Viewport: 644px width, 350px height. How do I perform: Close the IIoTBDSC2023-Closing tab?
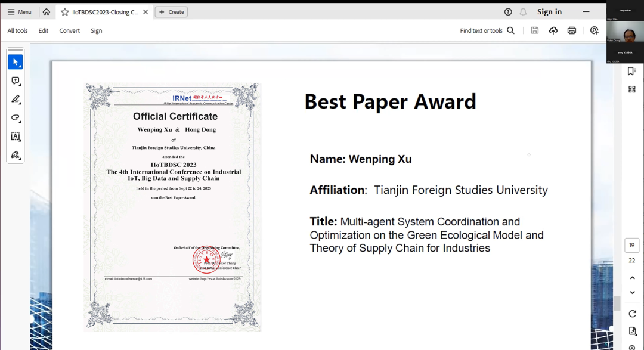(145, 12)
